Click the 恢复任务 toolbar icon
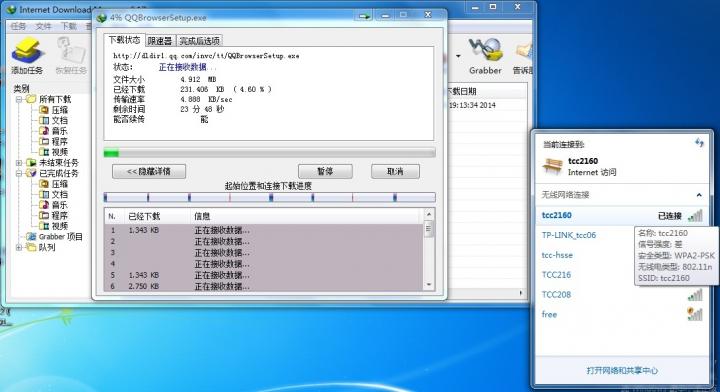This screenshot has height=392, width=720. pyautogui.click(x=71, y=56)
